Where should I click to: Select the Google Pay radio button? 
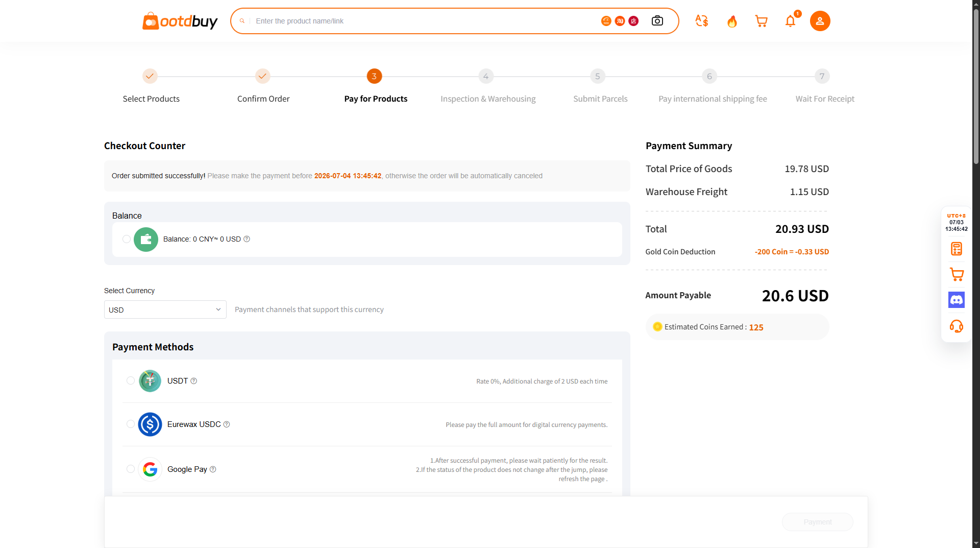(131, 469)
